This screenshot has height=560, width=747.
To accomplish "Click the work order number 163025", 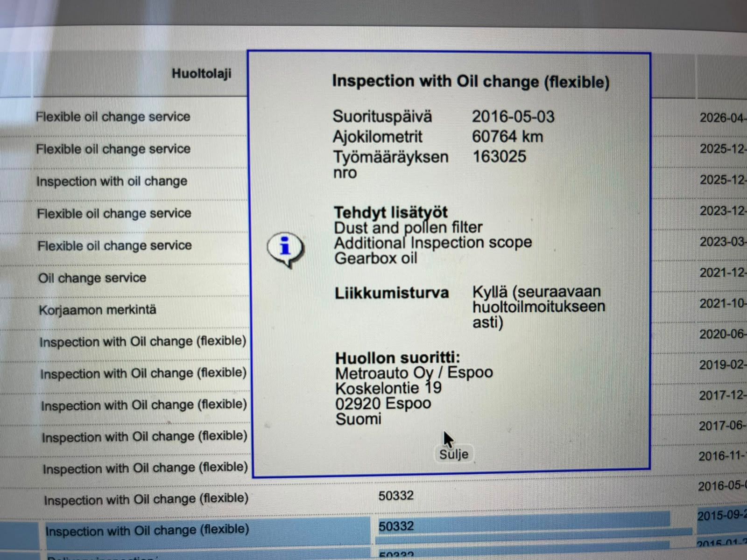I will [x=499, y=157].
